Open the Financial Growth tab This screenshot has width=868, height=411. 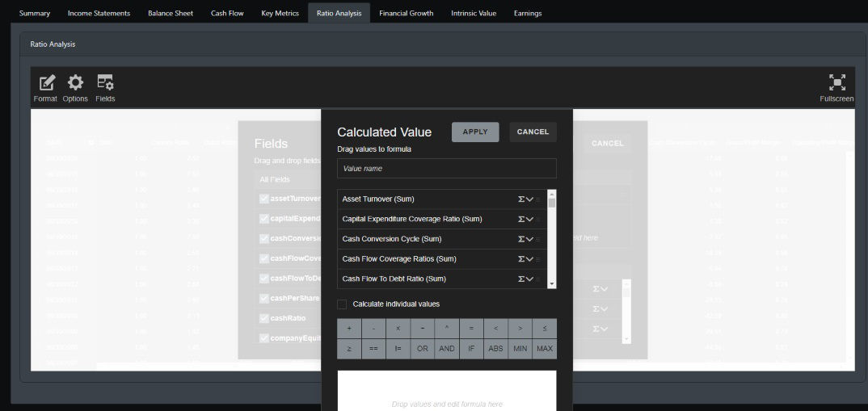click(x=407, y=13)
